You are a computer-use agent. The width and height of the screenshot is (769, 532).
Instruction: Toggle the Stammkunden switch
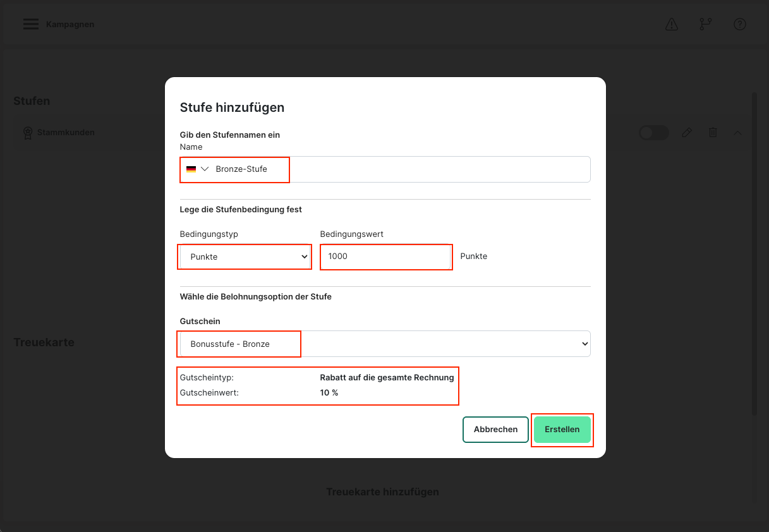(x=653, y=133)
